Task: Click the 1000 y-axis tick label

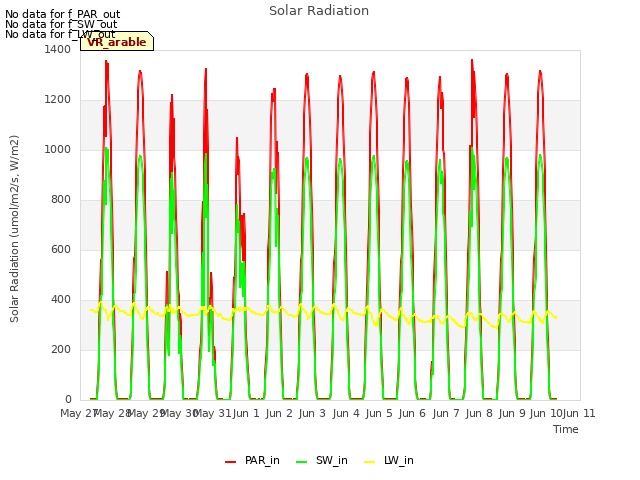Action: pos(58,149)
